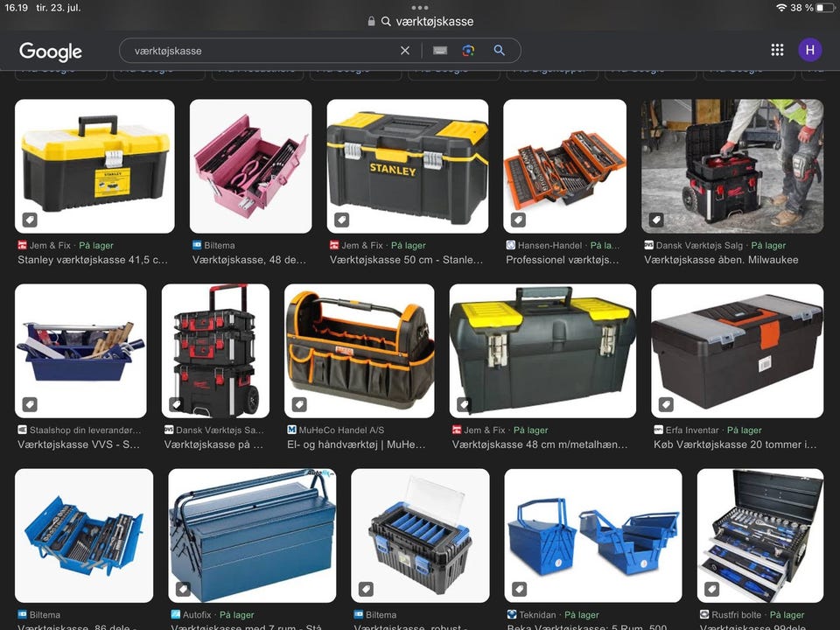Click product tag icon on Stanley 50 cm image
The image size is (840, 630).
point(342,220)
